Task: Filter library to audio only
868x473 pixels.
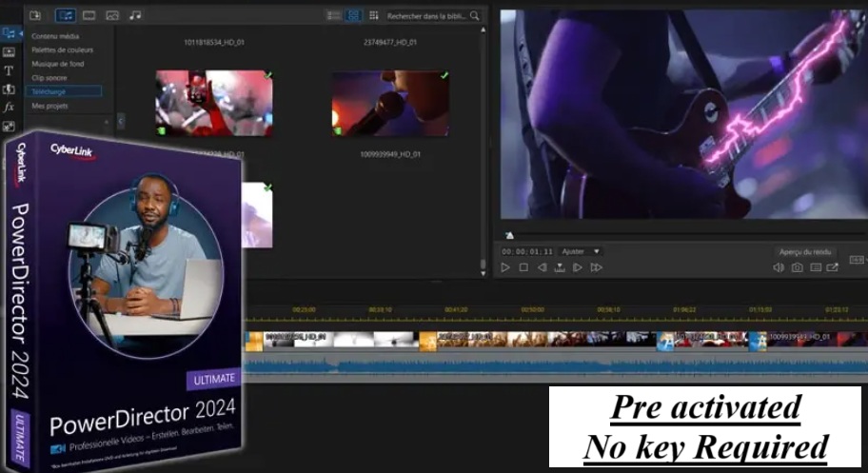Action: click(135, 15)
